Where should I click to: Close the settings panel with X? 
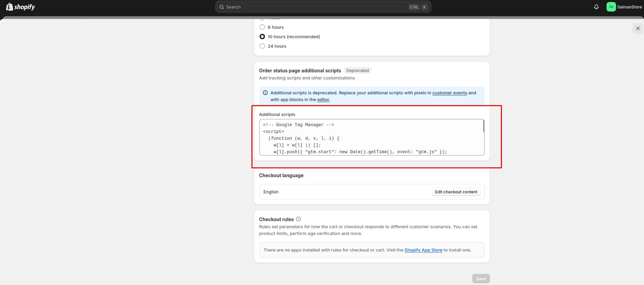[x=638, y=28]
